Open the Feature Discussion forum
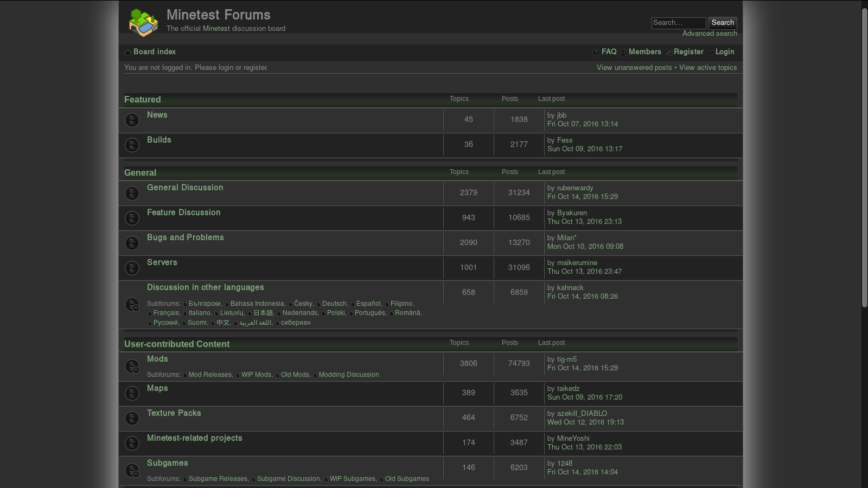This screenshot has width=868, height=488. click(x=184, y=213)
